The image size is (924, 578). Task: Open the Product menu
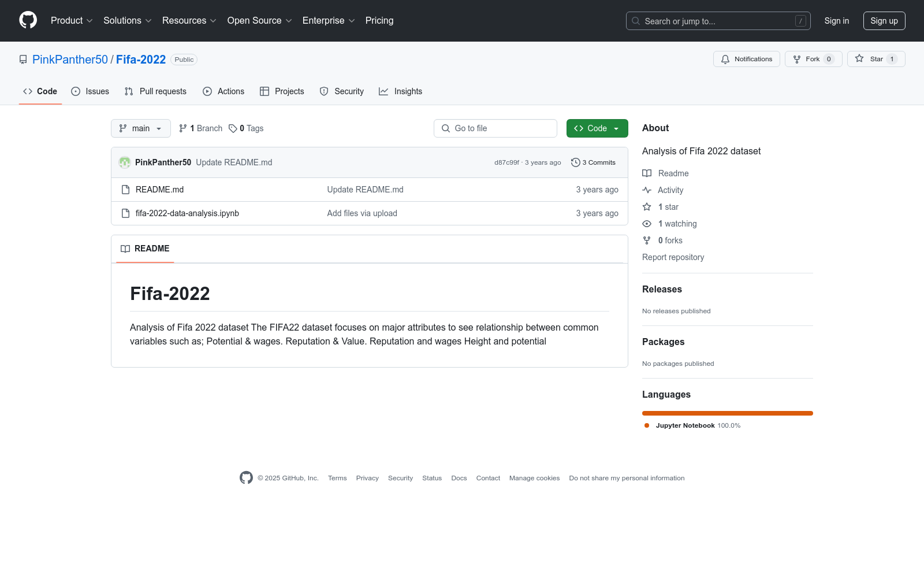72,21
